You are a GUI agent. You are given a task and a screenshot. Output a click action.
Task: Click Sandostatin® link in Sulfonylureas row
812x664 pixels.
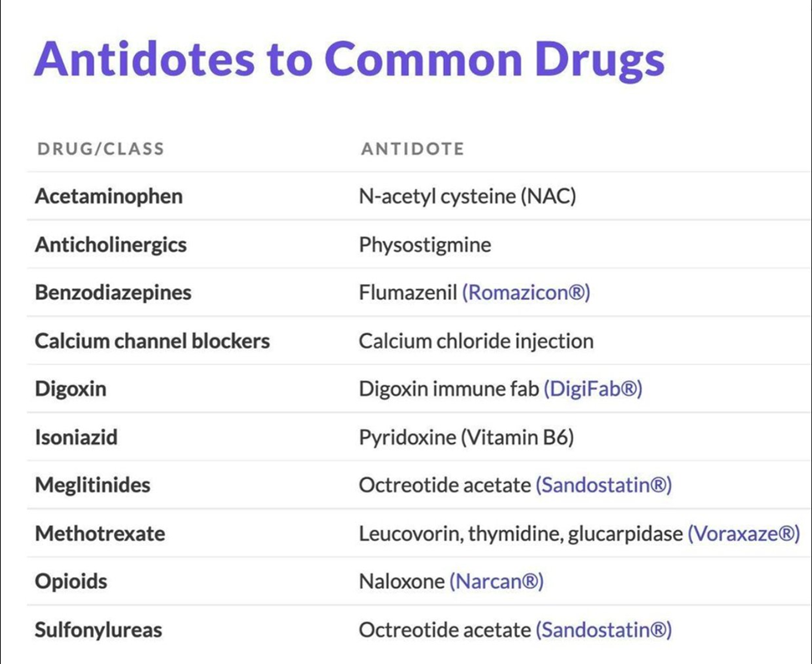pos(604,630)
